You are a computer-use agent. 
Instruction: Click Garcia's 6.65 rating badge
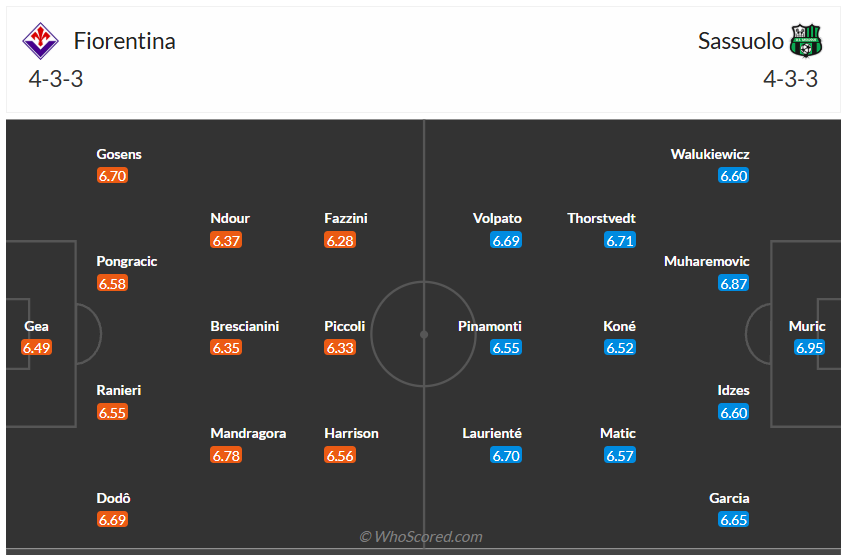click(734, 520)
